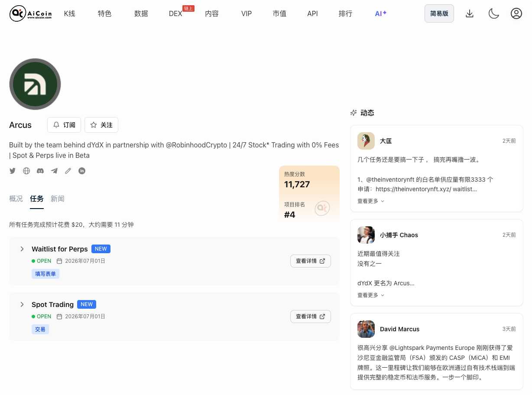Click the Arcus project logo avatar

(x=35, y=84)
